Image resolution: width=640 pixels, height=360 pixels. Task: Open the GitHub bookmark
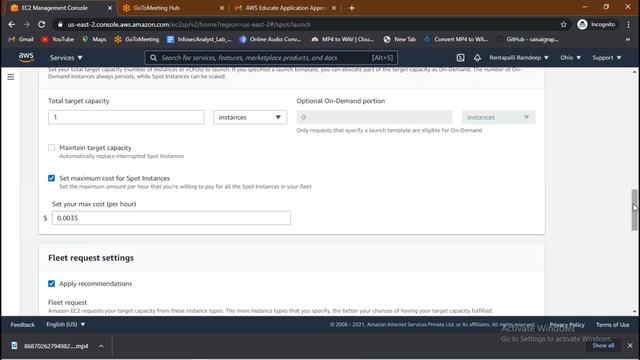coord(528,39)
